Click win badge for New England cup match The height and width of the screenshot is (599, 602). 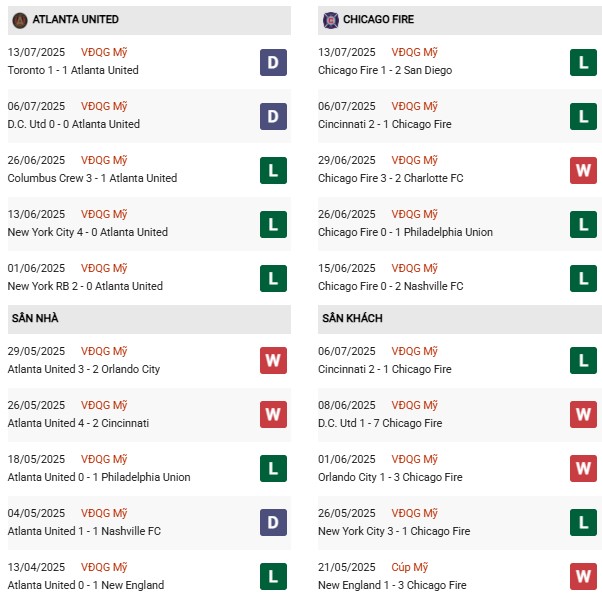point(583,576)
